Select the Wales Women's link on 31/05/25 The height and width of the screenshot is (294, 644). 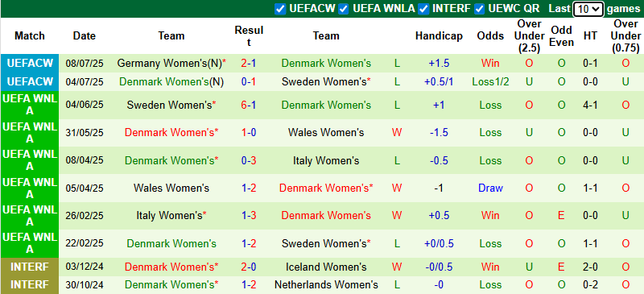click(x=326, y=132)
